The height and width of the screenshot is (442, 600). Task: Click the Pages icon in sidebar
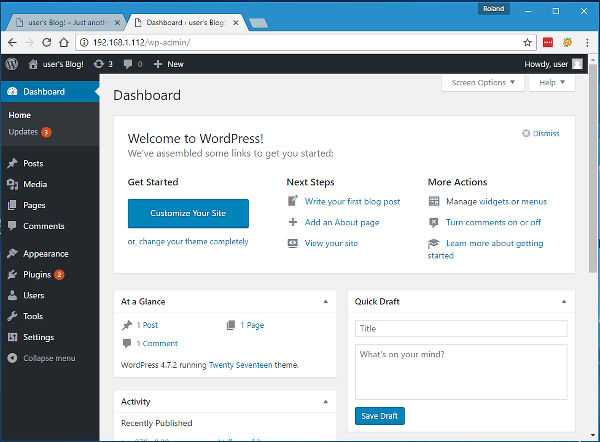[x=12, y=205]
